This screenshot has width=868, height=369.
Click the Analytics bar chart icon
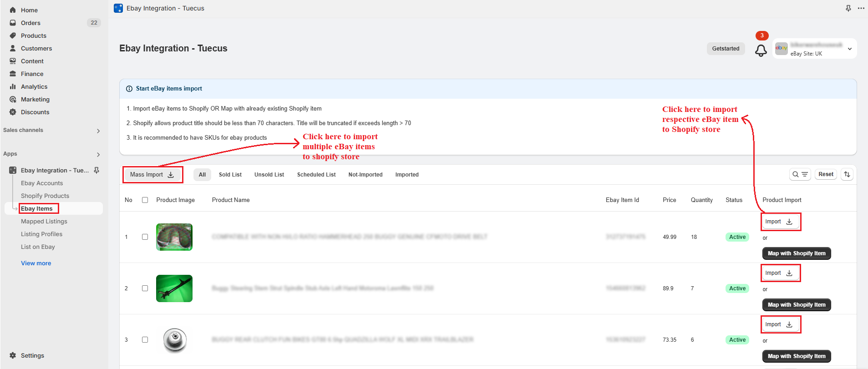(13, 86)
